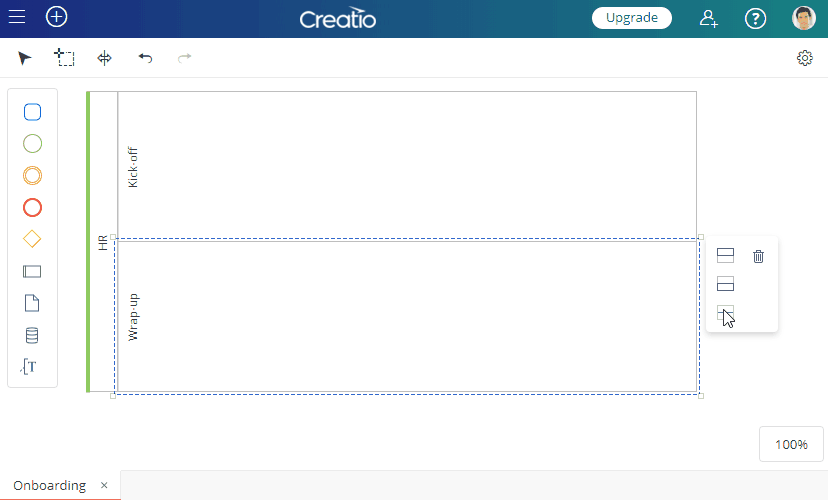The image size is (828, 500).
Task: Open the help question mark icon
Action: coord(755,18)
